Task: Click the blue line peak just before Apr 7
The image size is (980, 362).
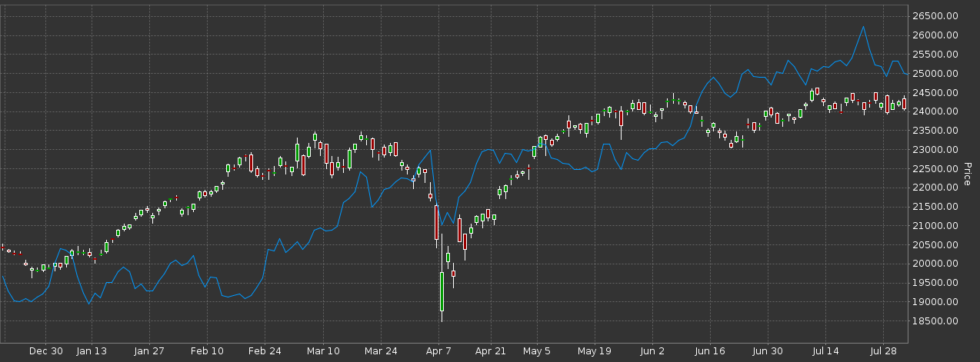Action: [430, 150]
